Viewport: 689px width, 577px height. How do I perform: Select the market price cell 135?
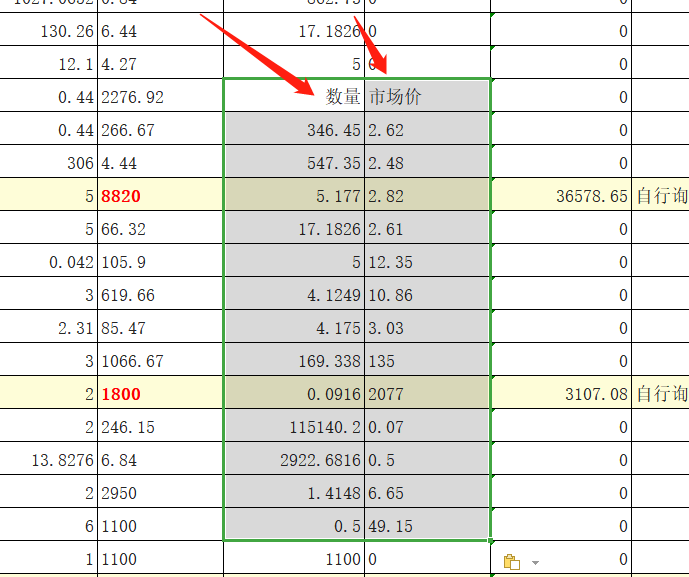click(x=427, y=361)
